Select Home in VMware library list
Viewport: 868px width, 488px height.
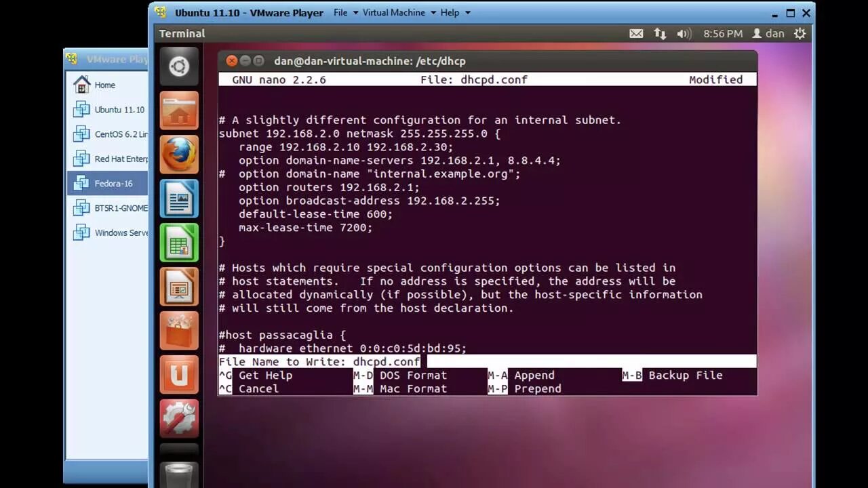tap(107, 85)
